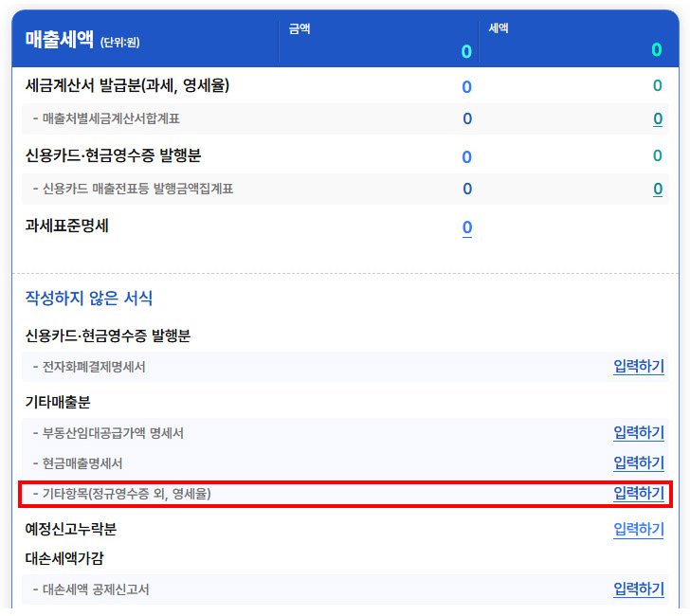The image size is (690, 616).
Task: Click underlined 0 amount for 과세표준명세
Action: [x=467, y=227]
